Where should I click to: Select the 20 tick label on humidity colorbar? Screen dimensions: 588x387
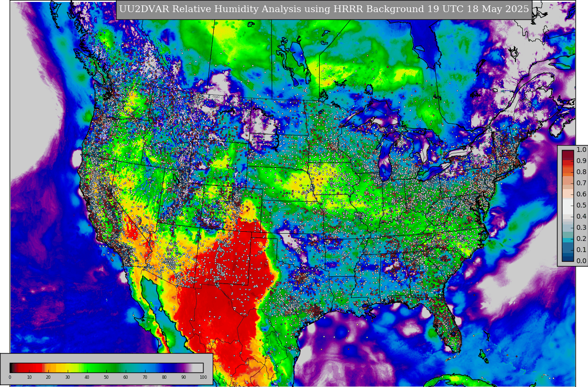(48, 377)
